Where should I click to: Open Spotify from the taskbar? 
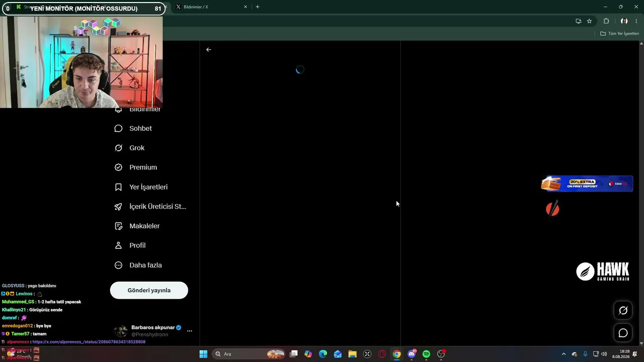click(x=426, y=354)
